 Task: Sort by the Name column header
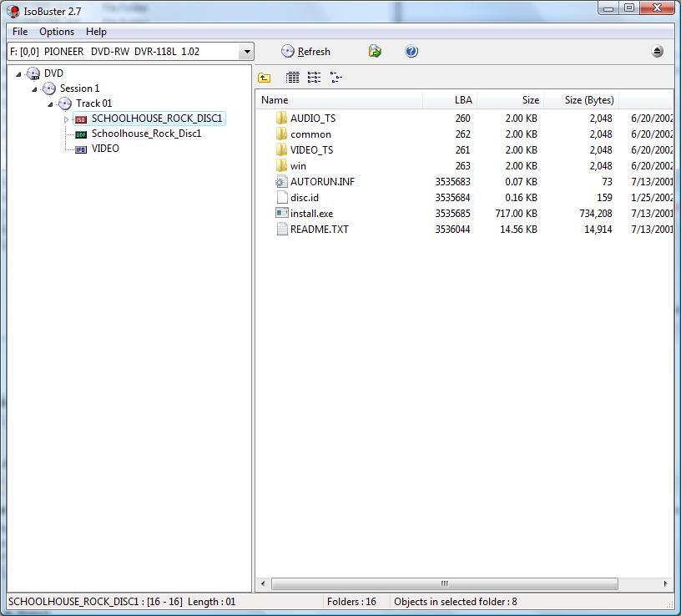[x=339, y=100]
